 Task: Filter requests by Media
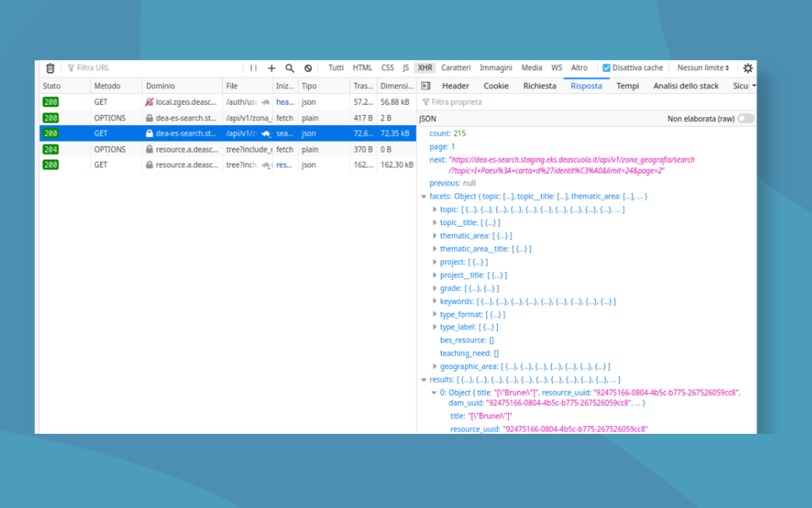click(531, 68)
